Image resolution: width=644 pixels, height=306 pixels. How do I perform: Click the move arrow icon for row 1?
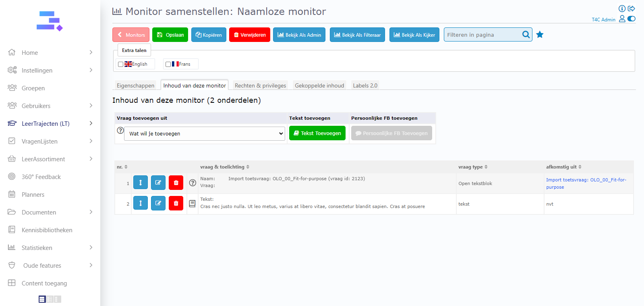click(141, 183)
